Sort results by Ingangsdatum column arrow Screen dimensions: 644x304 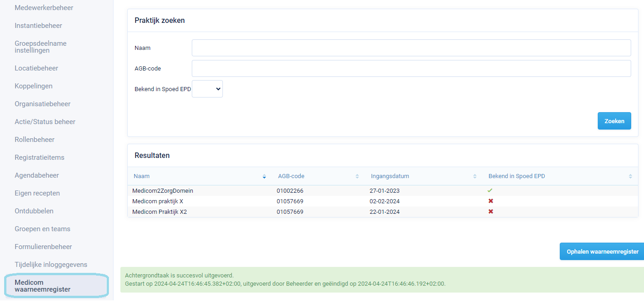point(475,176)
